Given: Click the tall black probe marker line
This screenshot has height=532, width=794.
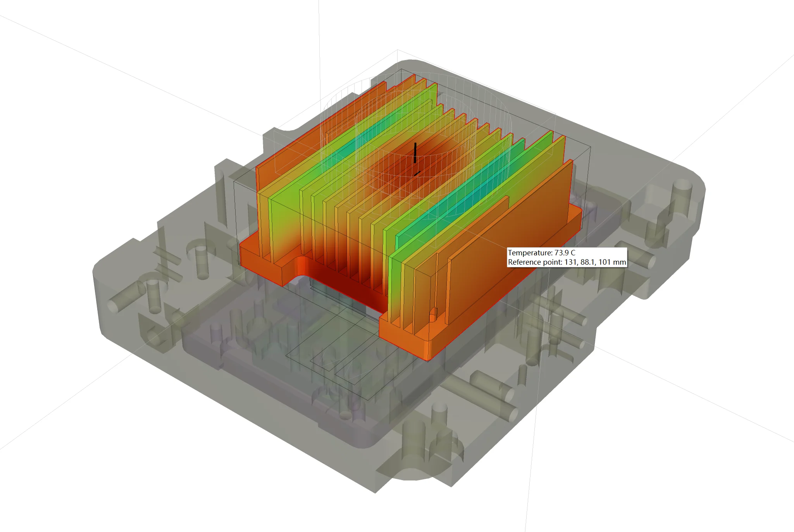Looking at the screenshot, I should [x=415, y=152].
